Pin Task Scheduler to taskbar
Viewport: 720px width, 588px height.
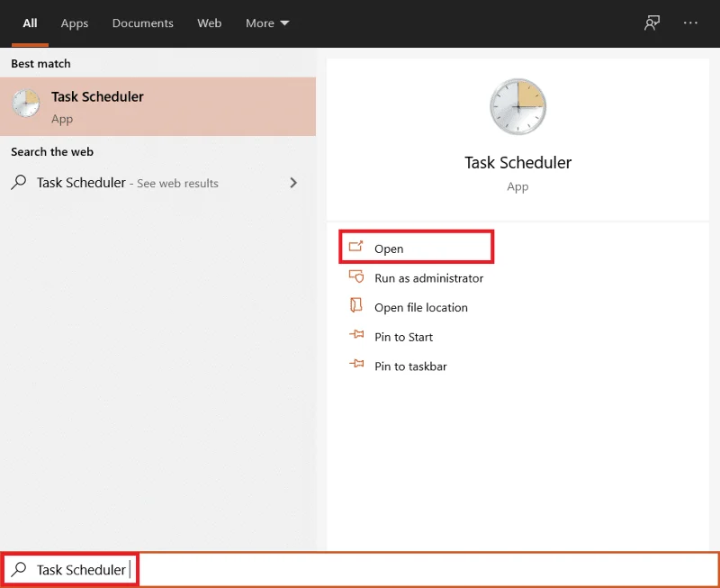tap(410, 366)
